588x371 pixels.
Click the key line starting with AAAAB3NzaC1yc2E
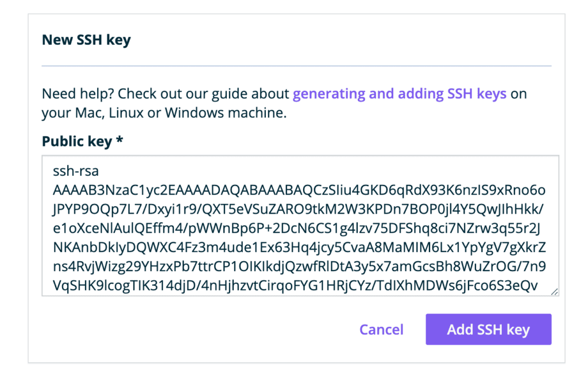(x=299, y=190)
